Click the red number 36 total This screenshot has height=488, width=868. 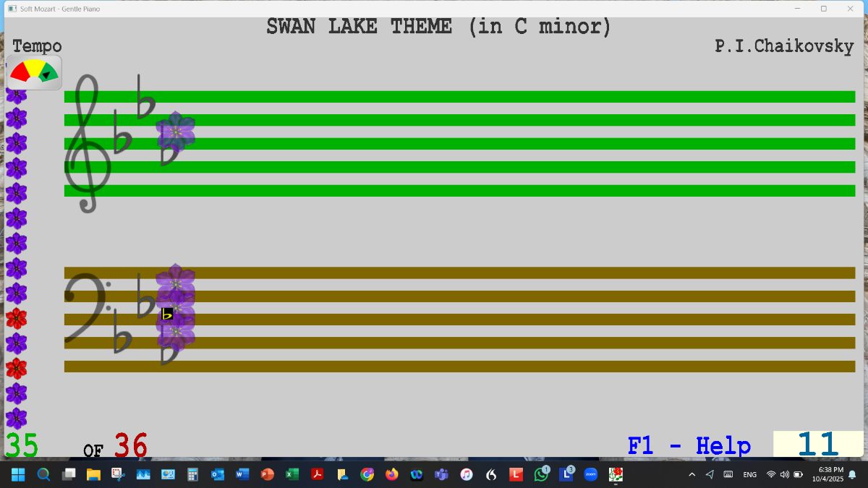[130, 446]
